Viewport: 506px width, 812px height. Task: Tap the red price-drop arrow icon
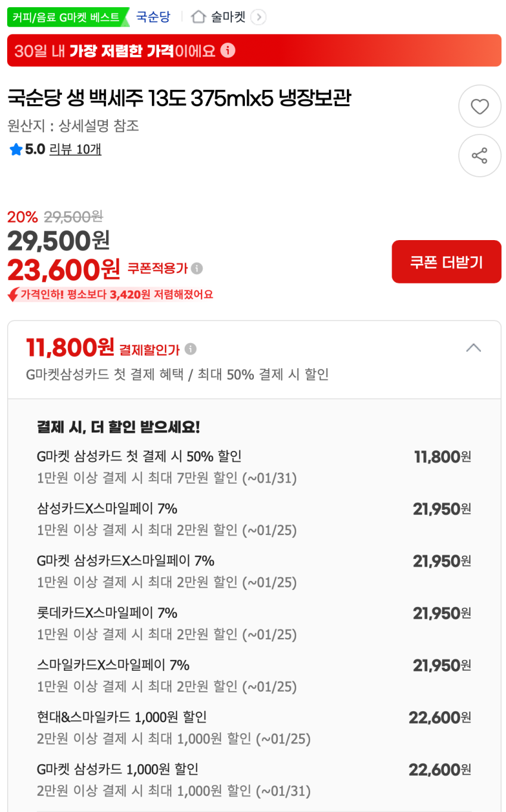13,294
